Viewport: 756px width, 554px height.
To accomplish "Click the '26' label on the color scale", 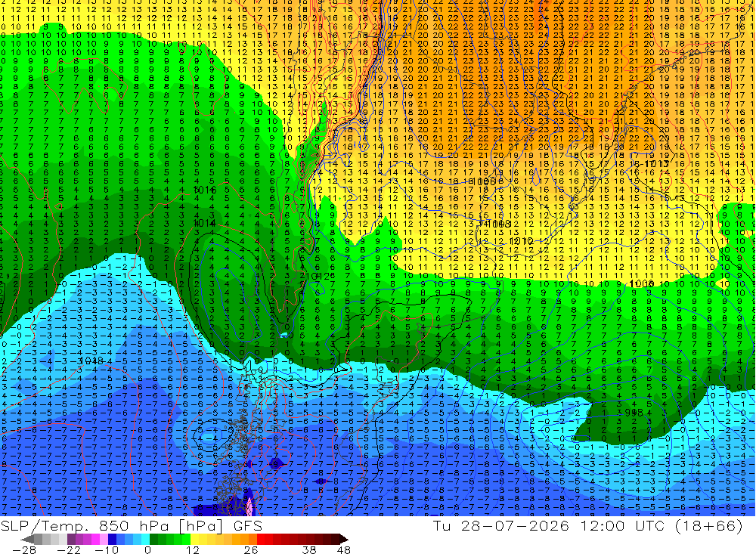I will (x=251, y=549).
